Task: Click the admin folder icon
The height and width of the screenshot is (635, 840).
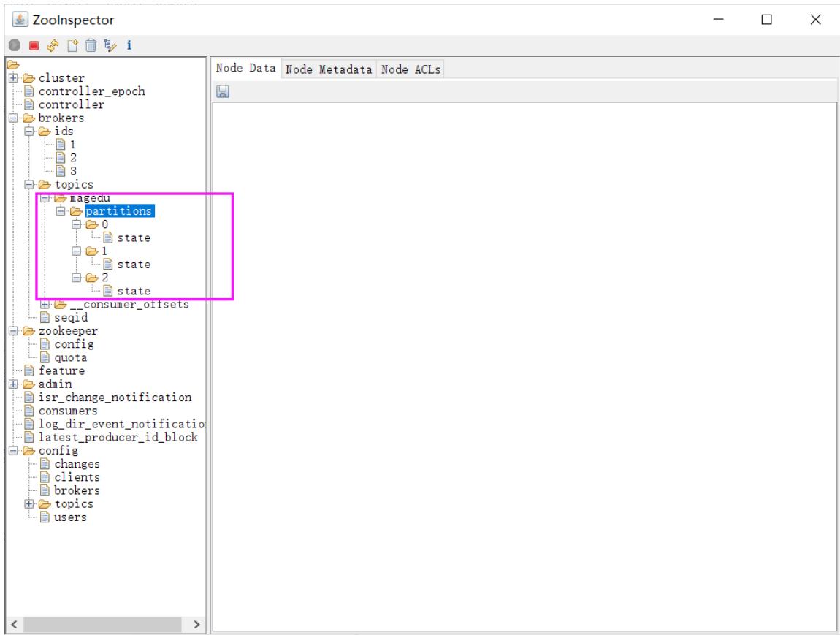Action: [x=29, y=384]
